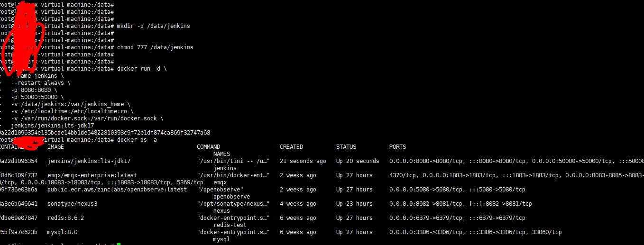Click the green terminal cursor at the prompt
Image resolution: width=644 pixels, height=245 pixels.
point(119,244)
